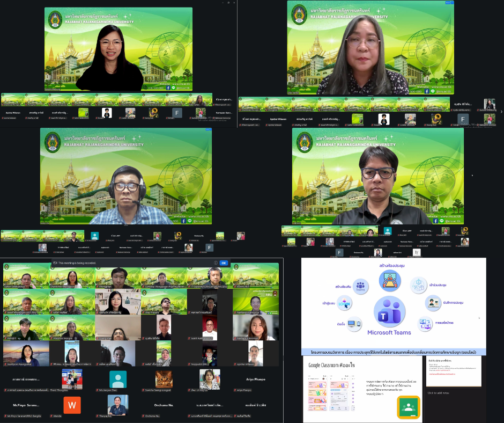Screen dimensions: 504x423
Task: Click the green Google Classroom logo icon
Action: click(x=408, y=407)
